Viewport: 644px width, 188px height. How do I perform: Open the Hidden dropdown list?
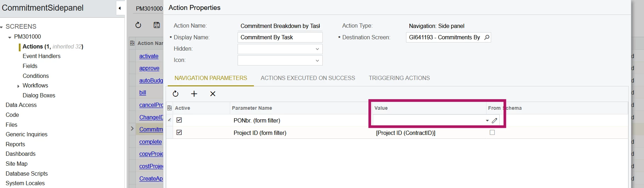[x=317, y=49]
